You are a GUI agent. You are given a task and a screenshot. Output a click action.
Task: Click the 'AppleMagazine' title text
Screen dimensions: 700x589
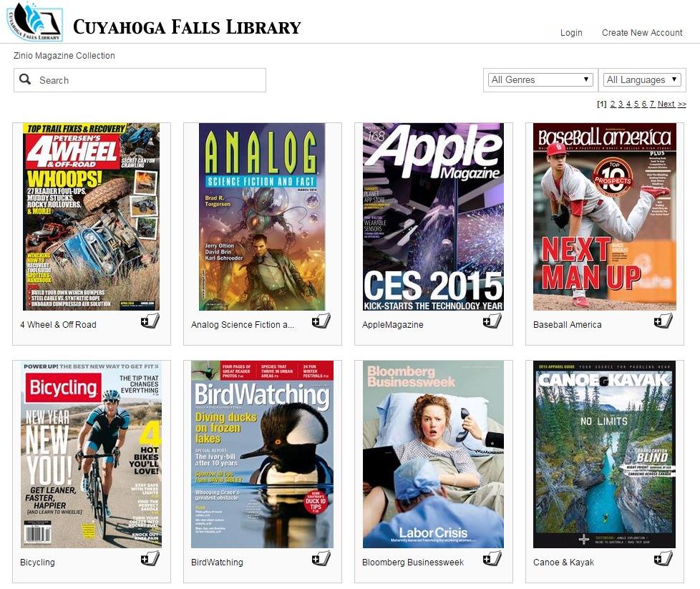[x=393, y=325]
